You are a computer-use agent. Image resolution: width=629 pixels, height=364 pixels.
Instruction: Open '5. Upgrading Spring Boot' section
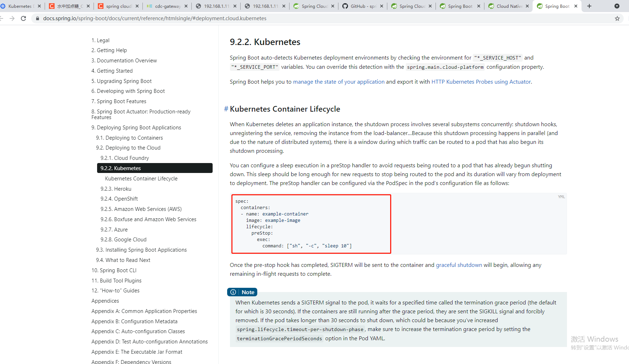(x=122, y=81)
